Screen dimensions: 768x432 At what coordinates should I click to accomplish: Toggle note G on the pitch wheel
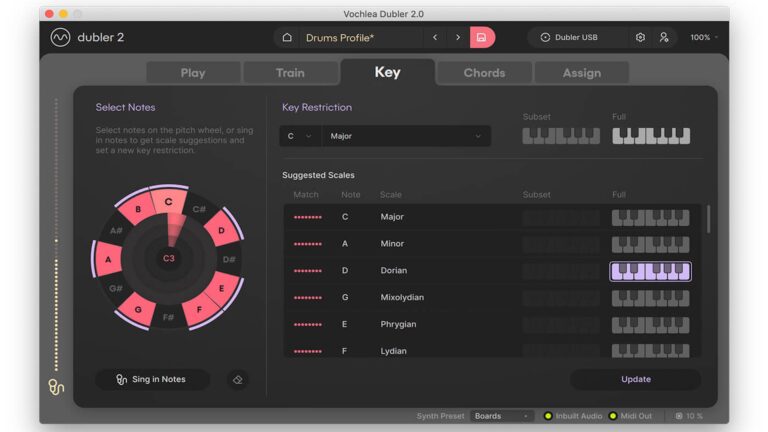click(x=138, y=310)
